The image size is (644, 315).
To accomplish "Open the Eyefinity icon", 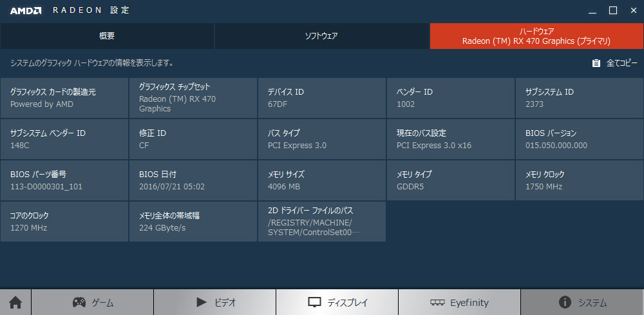I will coord(437,303).
